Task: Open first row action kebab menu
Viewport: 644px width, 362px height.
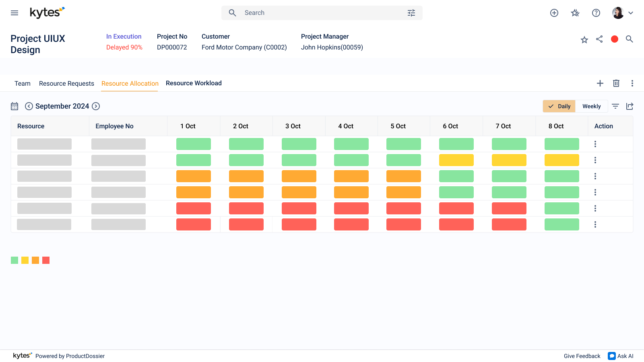Action: click(x=595, y=144)
